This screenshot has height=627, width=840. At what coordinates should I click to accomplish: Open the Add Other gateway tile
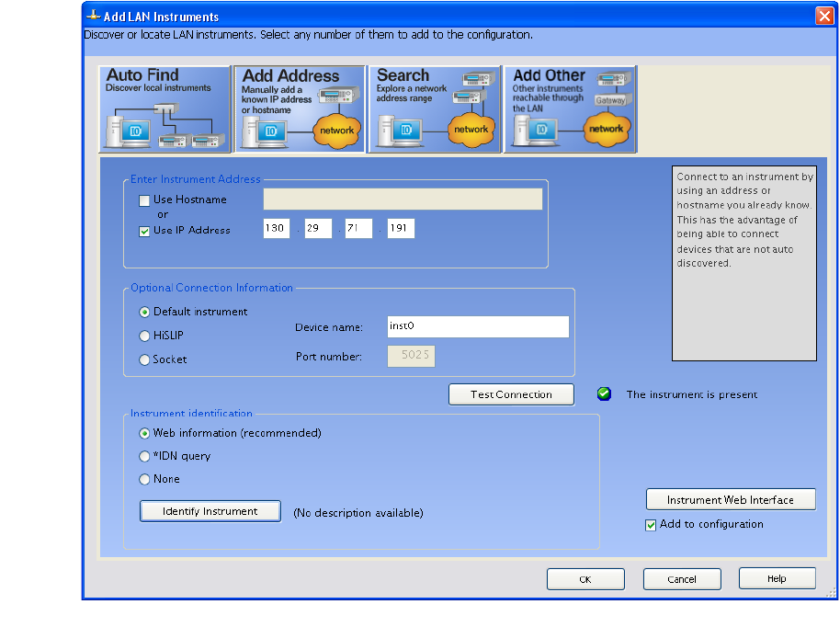click(x=569, y=108)
